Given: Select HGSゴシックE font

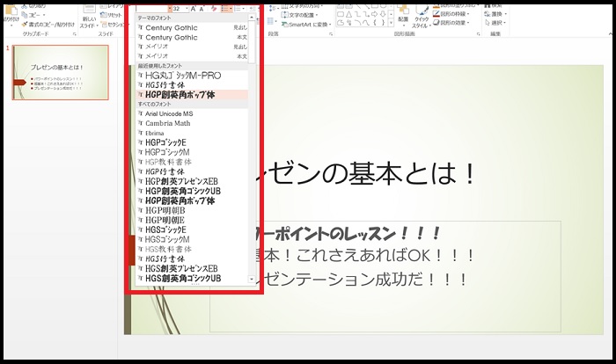Looking at the screenshot, I should tap(192, 229).
